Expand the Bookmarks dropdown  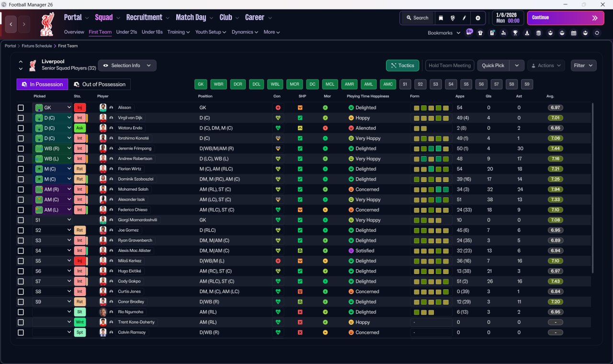[444, 33]
